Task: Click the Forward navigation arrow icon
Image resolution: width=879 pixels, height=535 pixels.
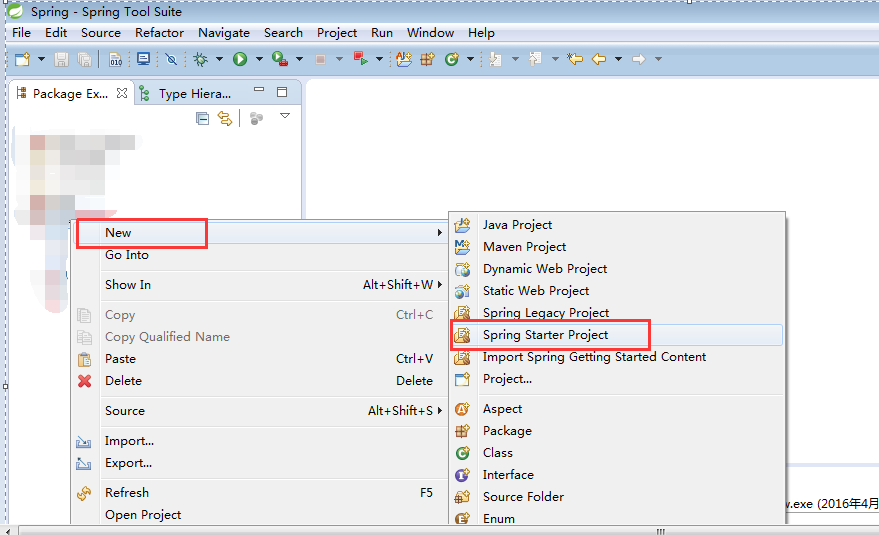Action: 639,59
